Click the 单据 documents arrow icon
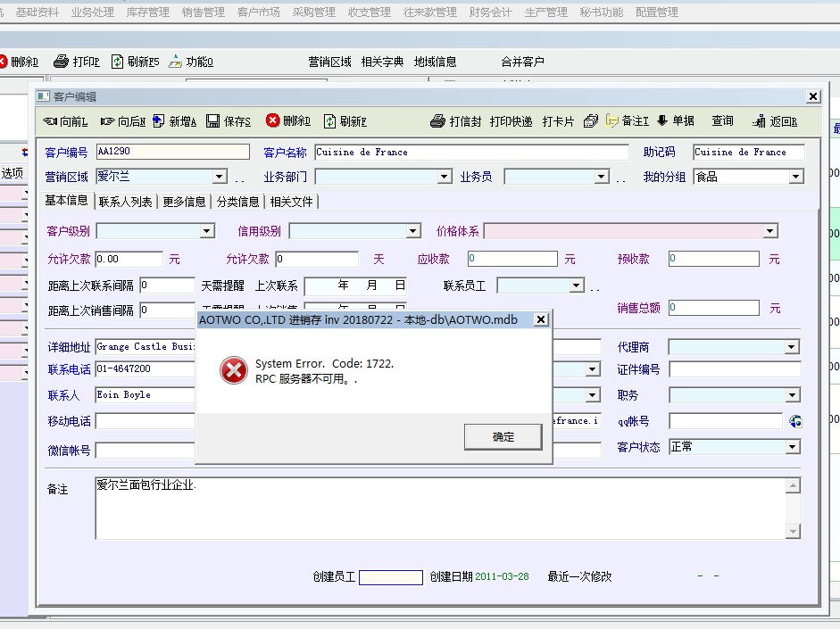This screenshot has width=840, height=629. [x=662, y=121]
